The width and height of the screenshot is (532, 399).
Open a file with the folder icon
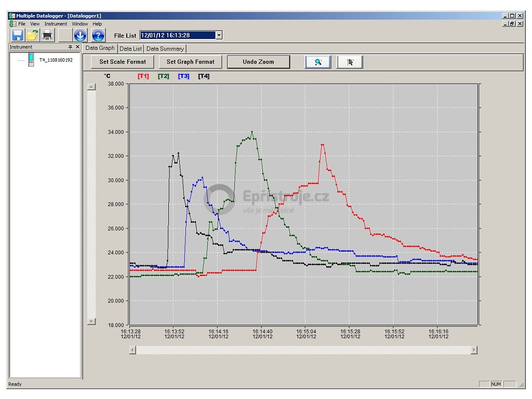click(32, 35)
